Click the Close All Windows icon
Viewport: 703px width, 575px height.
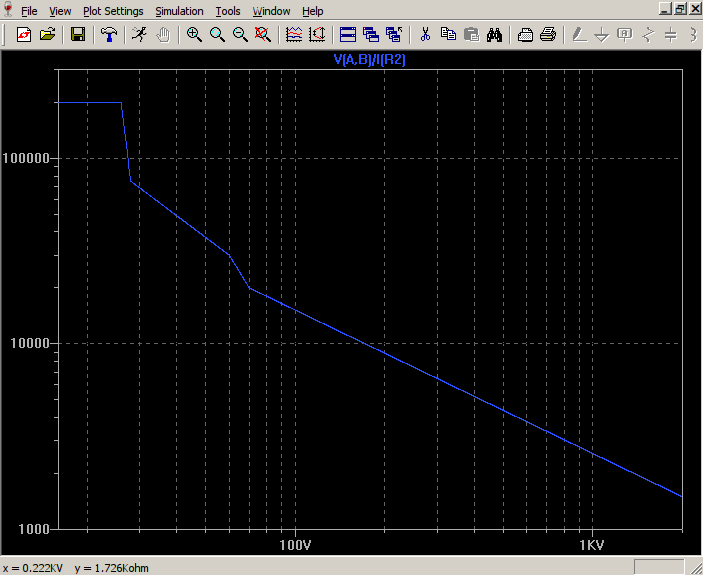pos(395,35)
